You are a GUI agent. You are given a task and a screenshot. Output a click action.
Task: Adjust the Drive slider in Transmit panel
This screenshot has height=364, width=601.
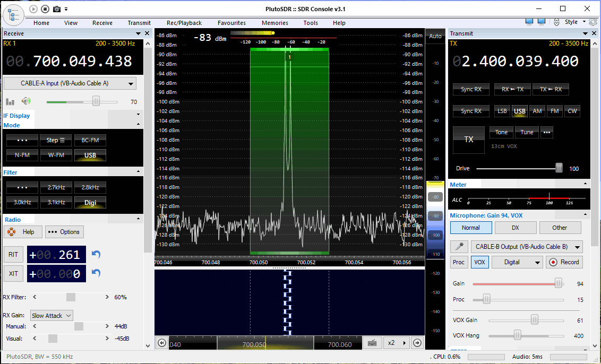point(559,168)
